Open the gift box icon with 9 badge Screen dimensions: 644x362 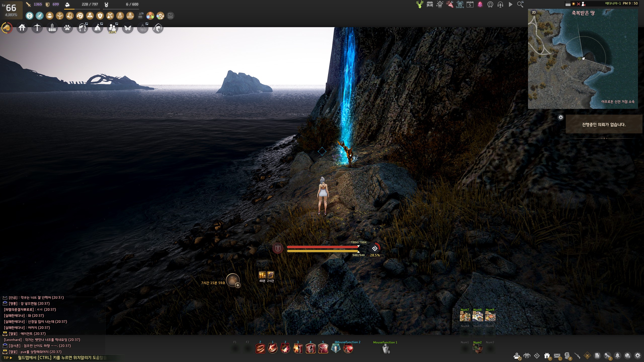pyautogui.click(x=547, y=356)
